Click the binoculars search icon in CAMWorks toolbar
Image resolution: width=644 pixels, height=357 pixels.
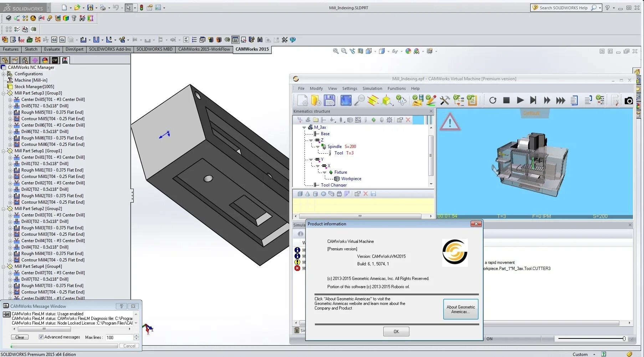260,40
